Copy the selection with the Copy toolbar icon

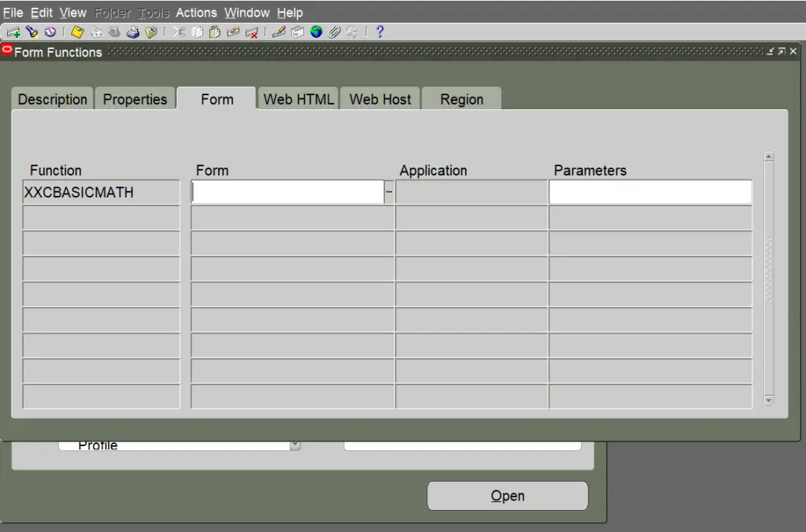pos(196,31)
